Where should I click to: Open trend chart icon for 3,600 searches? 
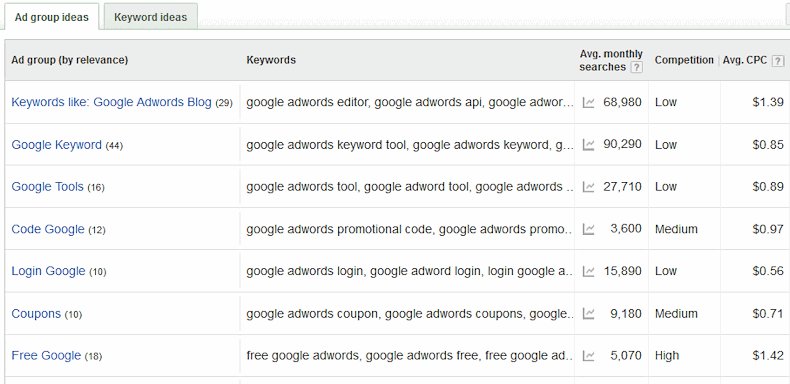[588, 229]
